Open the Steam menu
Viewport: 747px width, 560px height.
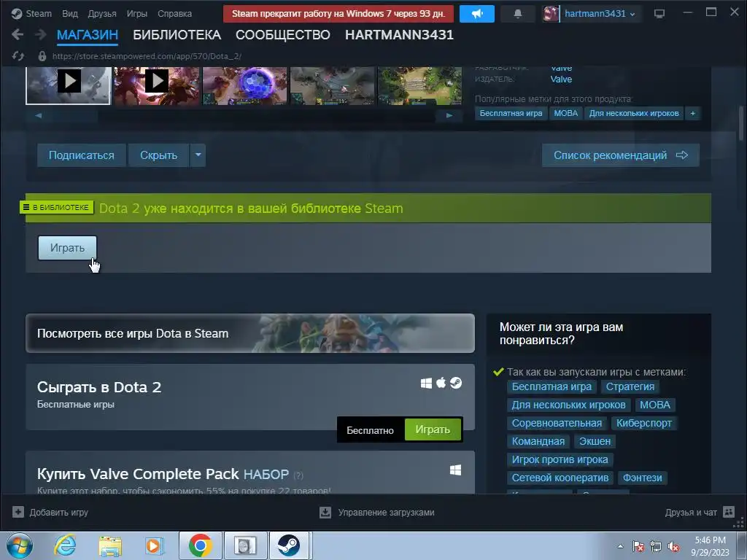pos(39,14)
